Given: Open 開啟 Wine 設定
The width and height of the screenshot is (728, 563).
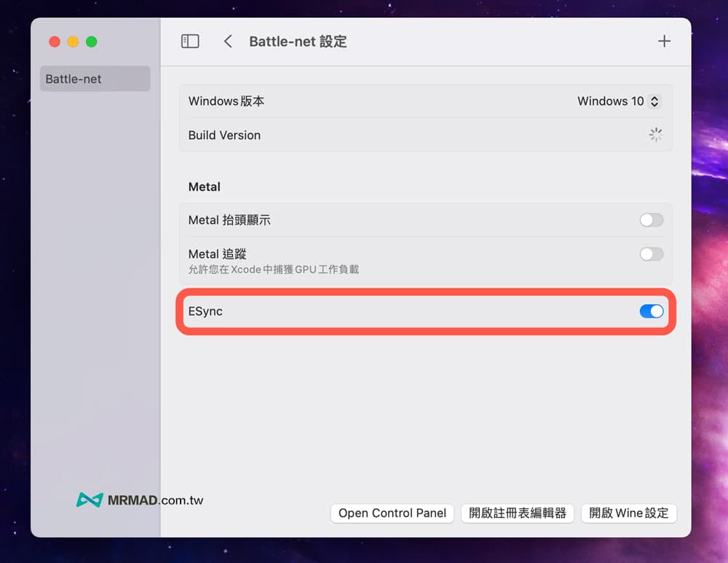Looking at the screenshot, I should 629,513.
